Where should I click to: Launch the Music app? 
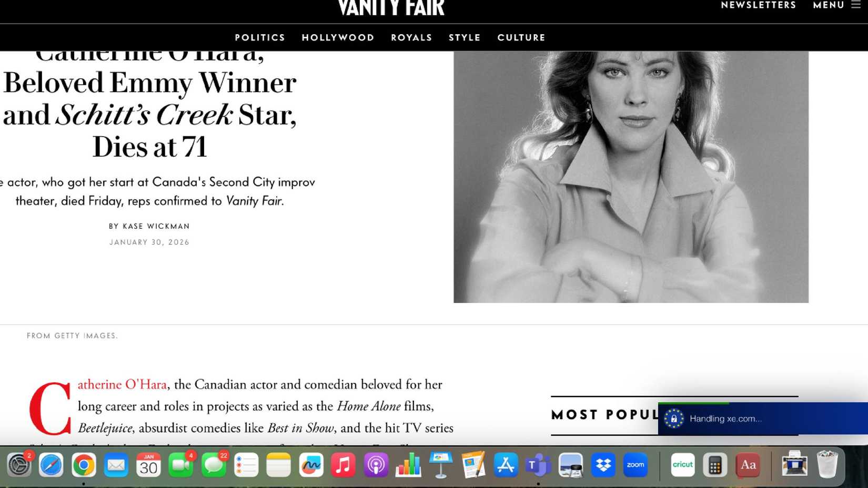tap(343, 465)
